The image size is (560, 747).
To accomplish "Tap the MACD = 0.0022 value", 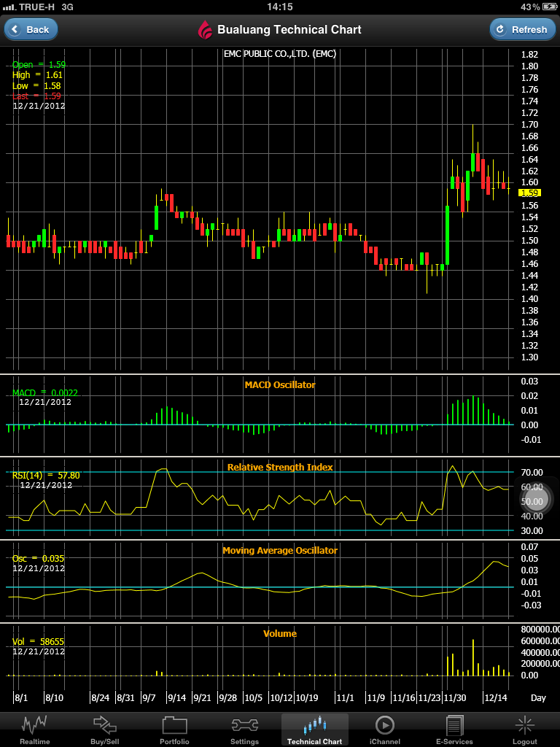I will point(45,393).
